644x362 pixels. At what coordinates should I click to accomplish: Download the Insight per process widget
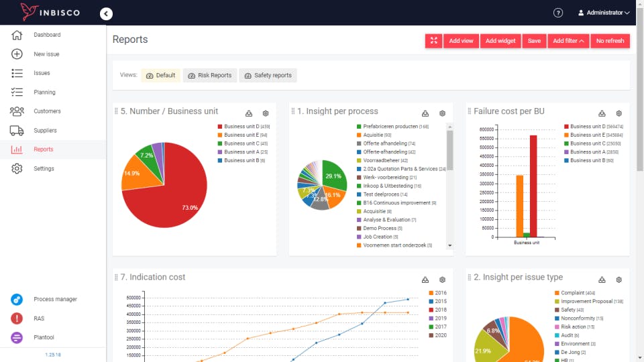coord(425,113)
